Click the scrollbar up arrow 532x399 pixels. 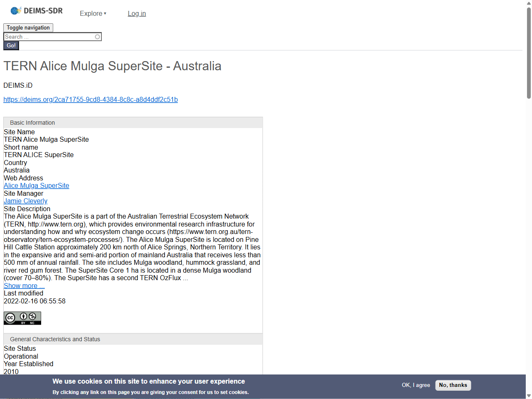tap(529, 3)
